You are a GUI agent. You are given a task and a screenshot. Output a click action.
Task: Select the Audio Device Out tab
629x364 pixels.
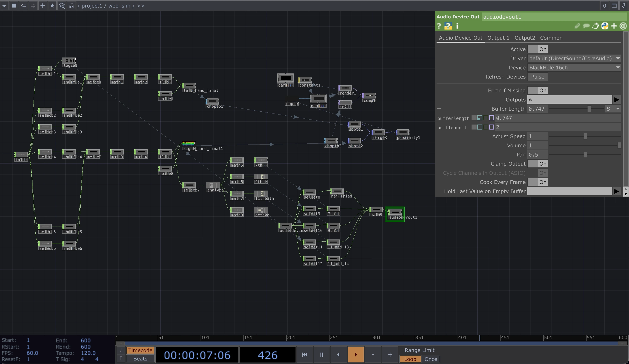tap(461, 38)
